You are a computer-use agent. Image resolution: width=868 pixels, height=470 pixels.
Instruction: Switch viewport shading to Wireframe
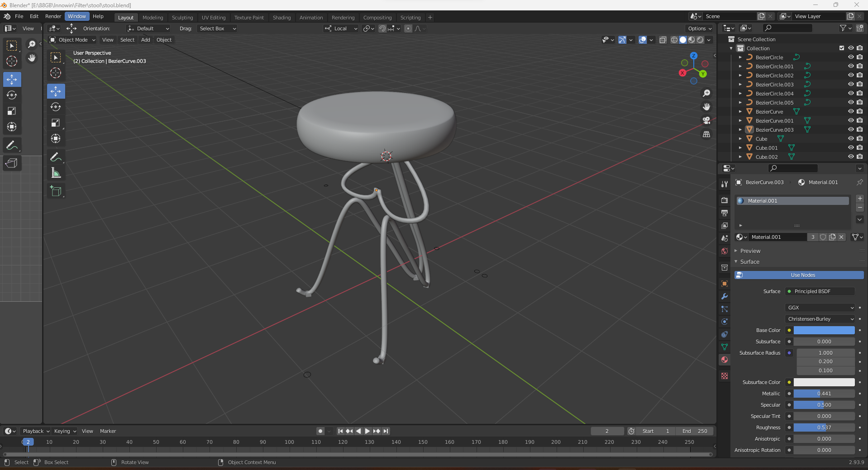tap(674, 40)
